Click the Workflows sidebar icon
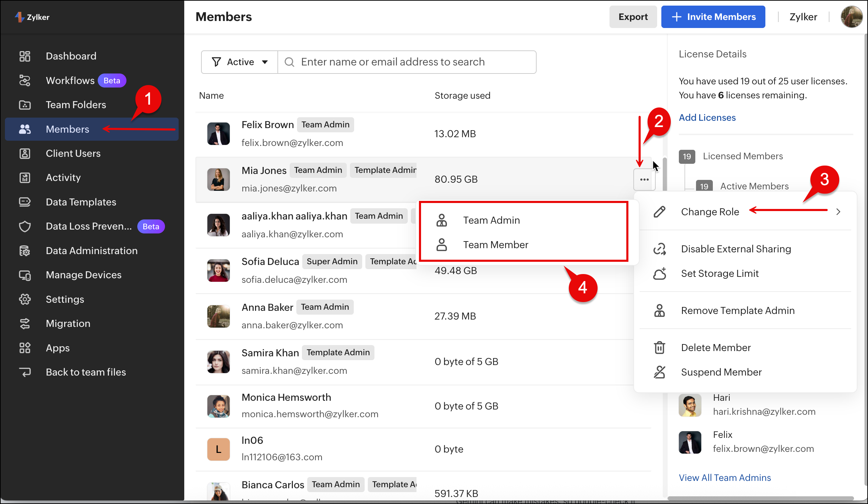This screenshot has height=504, width=868. coord(25,80)
